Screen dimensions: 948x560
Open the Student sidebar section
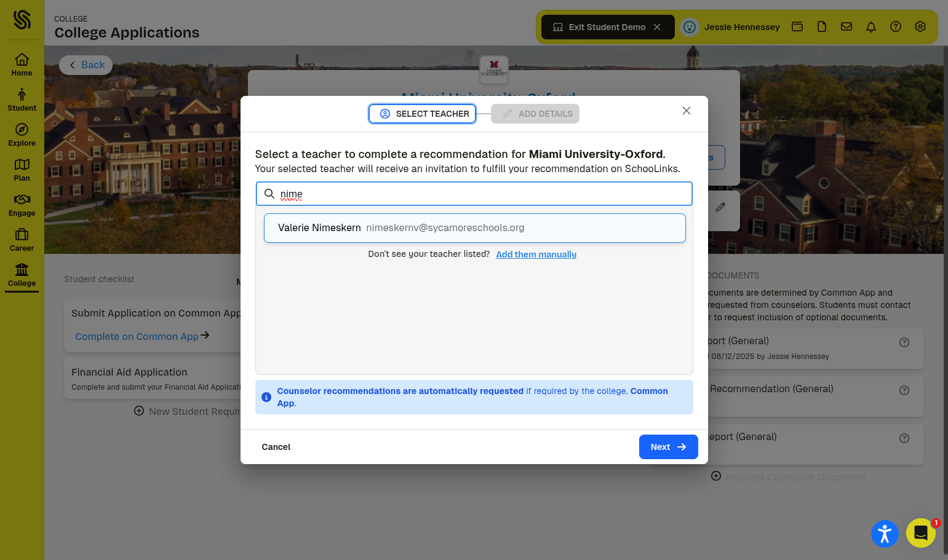(22, 100)
